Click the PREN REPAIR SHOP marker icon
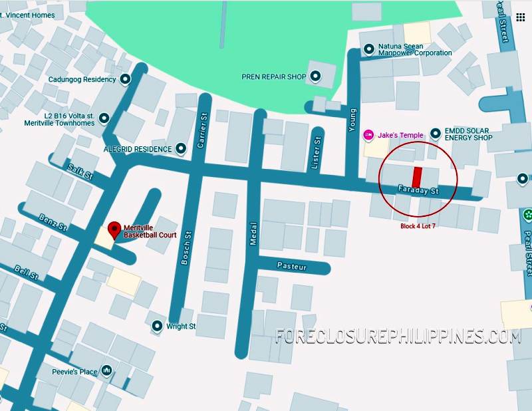 pos(315,76)
